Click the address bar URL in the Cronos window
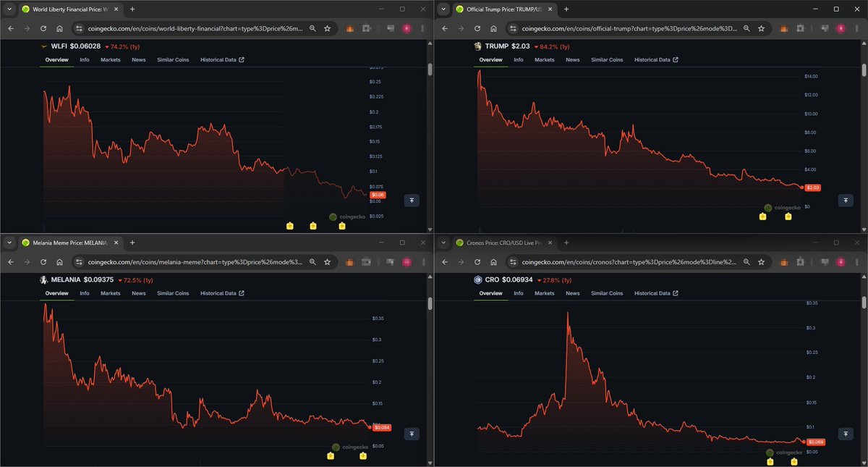 [x=629, y=261]
